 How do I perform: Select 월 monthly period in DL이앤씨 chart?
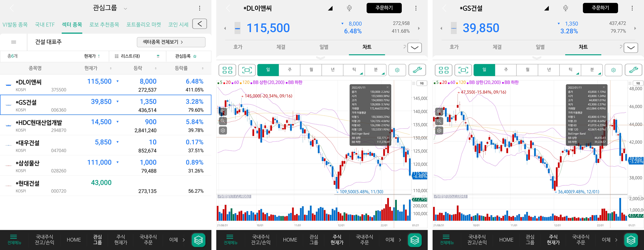click(x=311, y=70)
